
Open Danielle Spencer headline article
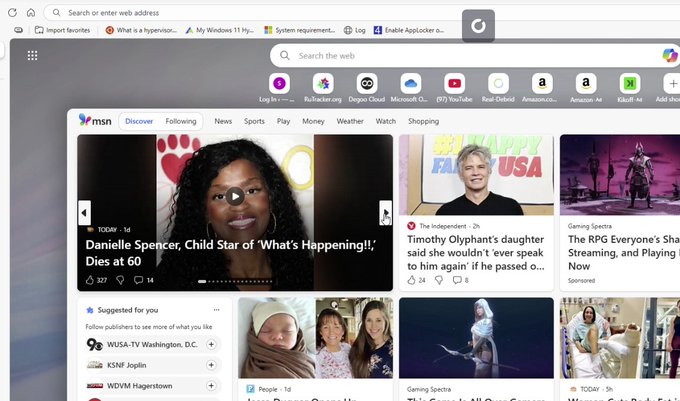tap(231, 253)
